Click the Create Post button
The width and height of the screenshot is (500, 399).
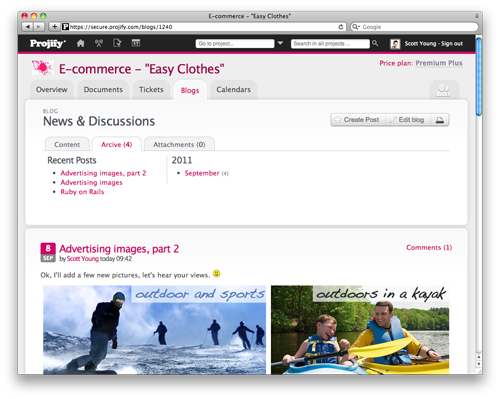tap(358, 120)
